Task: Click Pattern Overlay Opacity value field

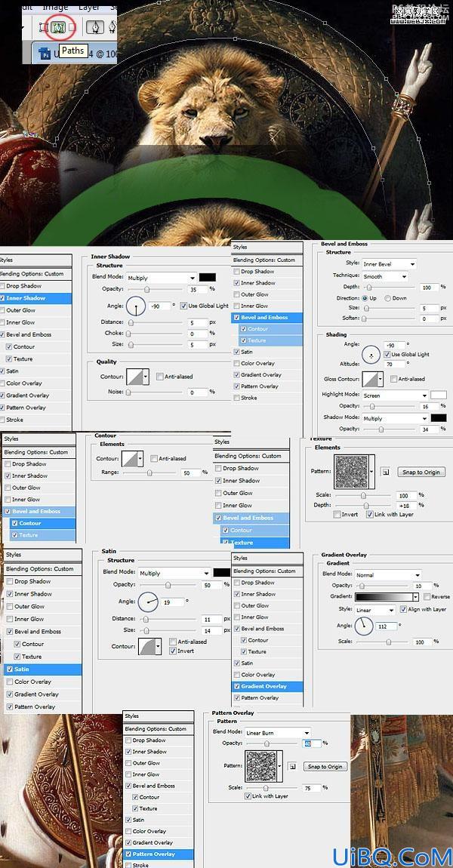Action: click(312, 743)
